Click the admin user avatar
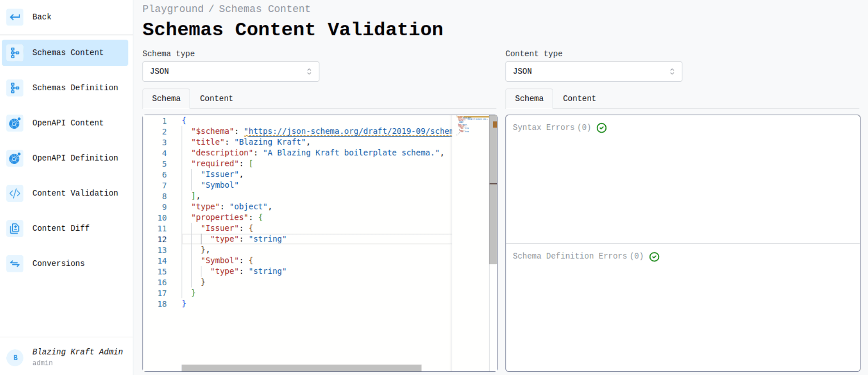 (x=15, y=358)
